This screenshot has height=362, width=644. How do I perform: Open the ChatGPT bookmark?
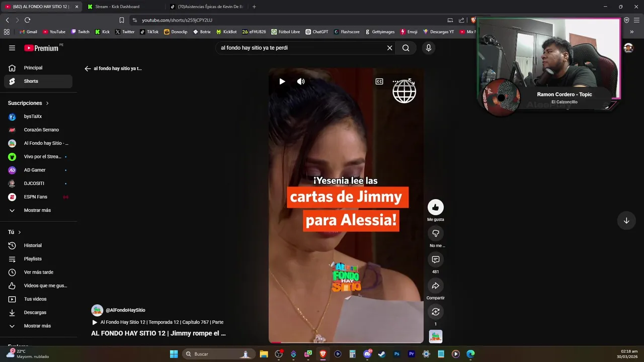click(x=317, y=32)
